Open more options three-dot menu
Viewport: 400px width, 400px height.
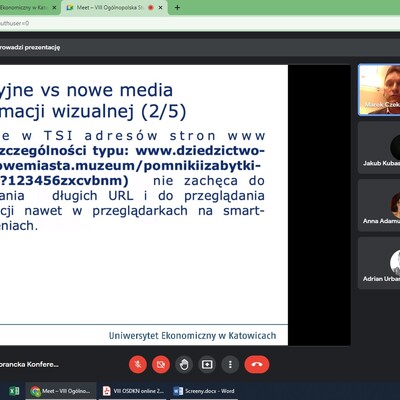point(230,364)
